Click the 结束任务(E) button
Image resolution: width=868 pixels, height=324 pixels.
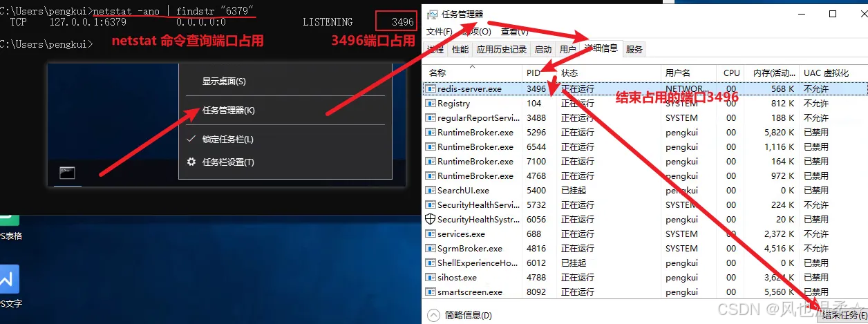click(844, 314)
